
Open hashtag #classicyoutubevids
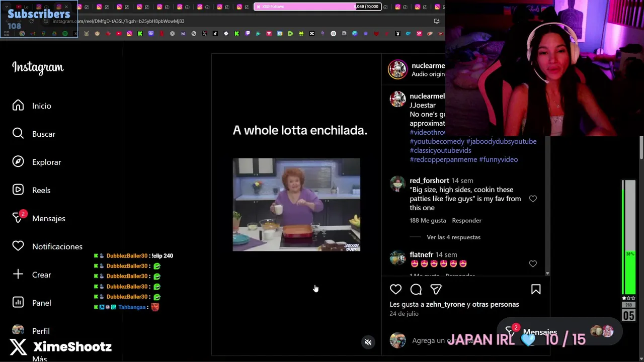click(440, 150)
